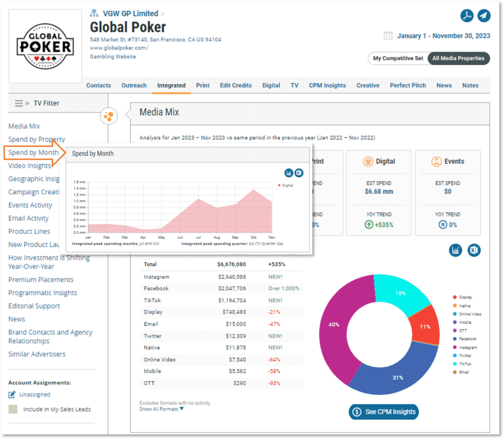Switch to My Competitive Set
Image resolution: width=504 pixels, height=439 pixels.
click(398, 58)
